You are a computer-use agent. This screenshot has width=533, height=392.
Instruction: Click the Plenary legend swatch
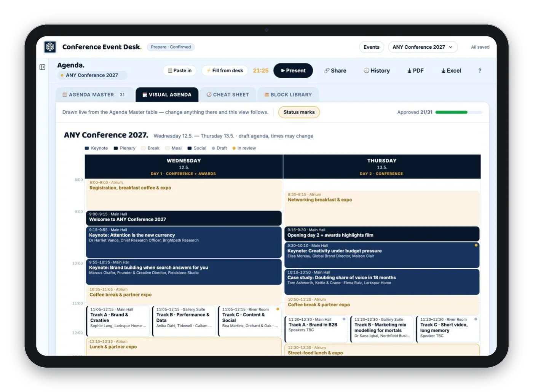pyautogui.click(x=116, y=148)
